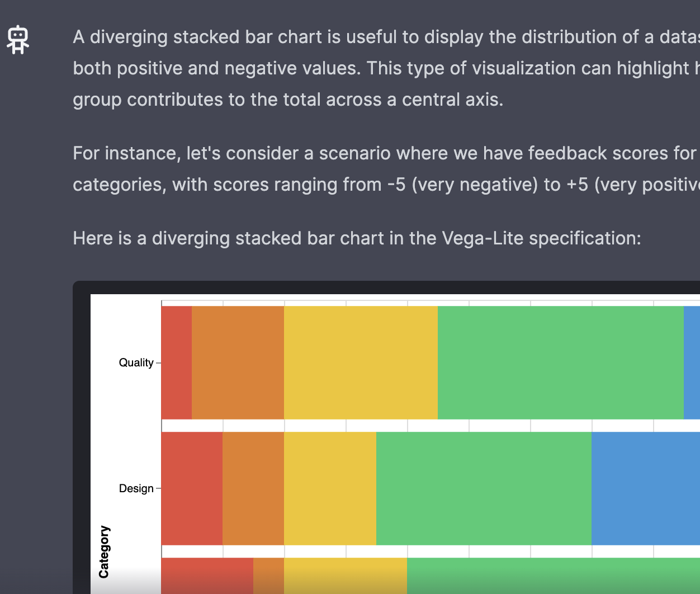Click the green segment of Design bar
Image resolution: width=700 pixels, height=594 pixels.
(484, 488)
